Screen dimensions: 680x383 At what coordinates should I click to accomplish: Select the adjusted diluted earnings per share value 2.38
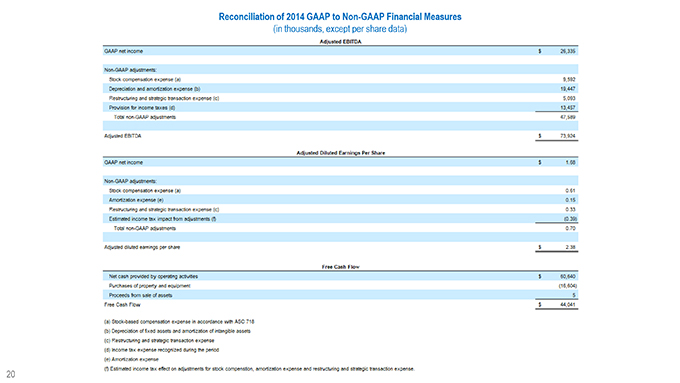pyautogui.click(x=571, y=247)
